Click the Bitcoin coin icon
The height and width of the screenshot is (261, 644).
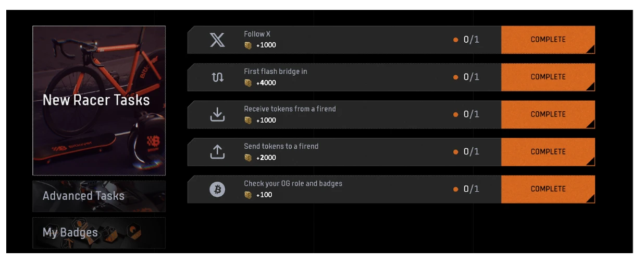pos(217,189)
